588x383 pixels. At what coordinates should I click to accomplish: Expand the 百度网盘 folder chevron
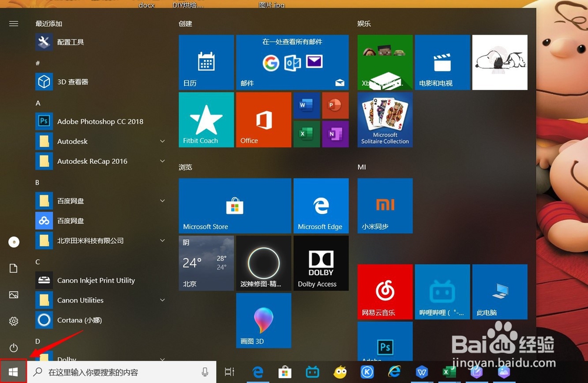point(162,201)
